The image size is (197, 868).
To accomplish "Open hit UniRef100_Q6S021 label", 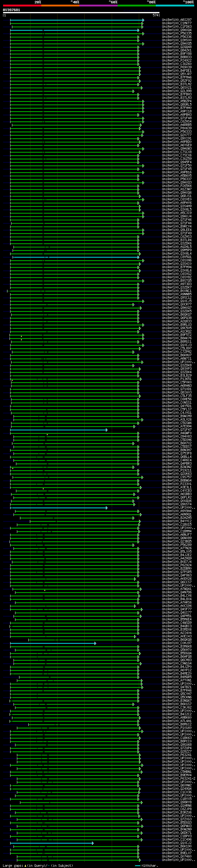I will [177, 88].
